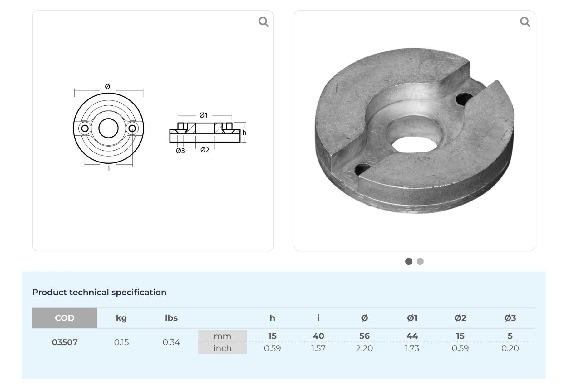The width and height of the screenshot is (562, 392).
Task: Click the inch unit row label
Action: pos(222,348)
